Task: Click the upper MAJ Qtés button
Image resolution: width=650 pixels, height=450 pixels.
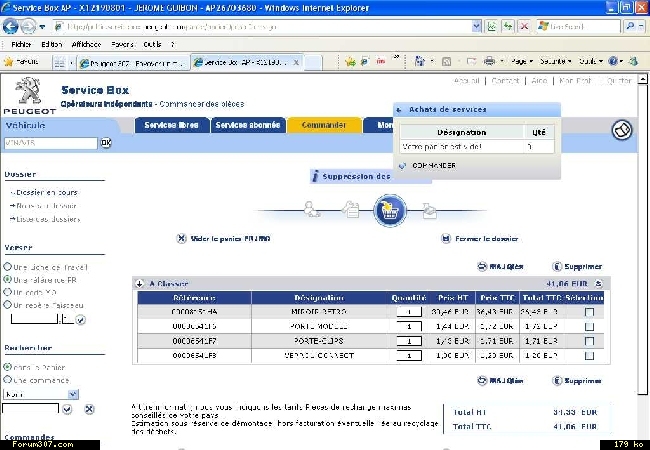Action: coord(500,266)
